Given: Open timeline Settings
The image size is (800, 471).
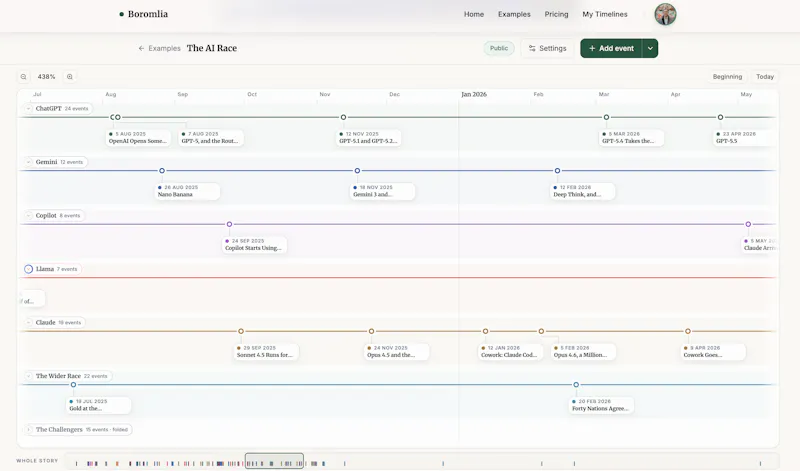Looking at the screenshot, I should pos(547,48).
